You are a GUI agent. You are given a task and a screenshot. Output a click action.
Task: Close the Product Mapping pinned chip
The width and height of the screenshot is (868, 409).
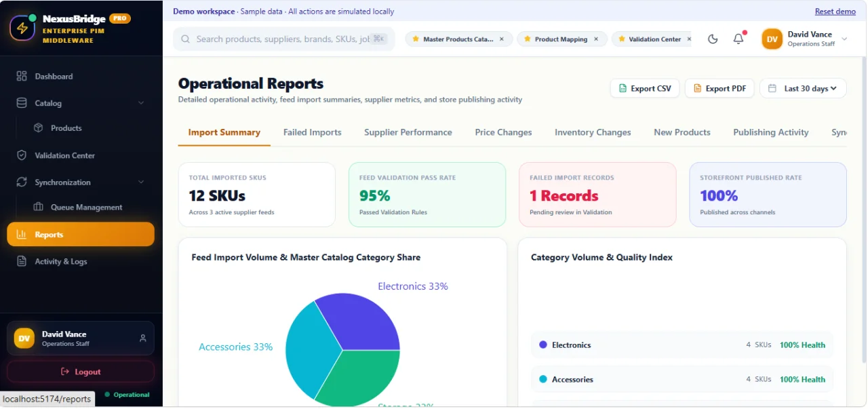[x=596, y=39]
